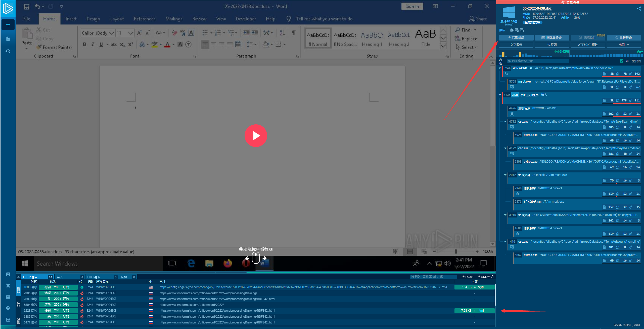Download the PCAP file
Viewport: 644px width, 329px height.
[x=468, y=277]
